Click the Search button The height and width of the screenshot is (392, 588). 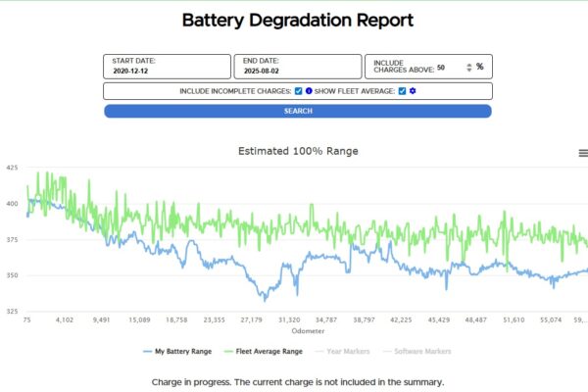pos(298,111)
